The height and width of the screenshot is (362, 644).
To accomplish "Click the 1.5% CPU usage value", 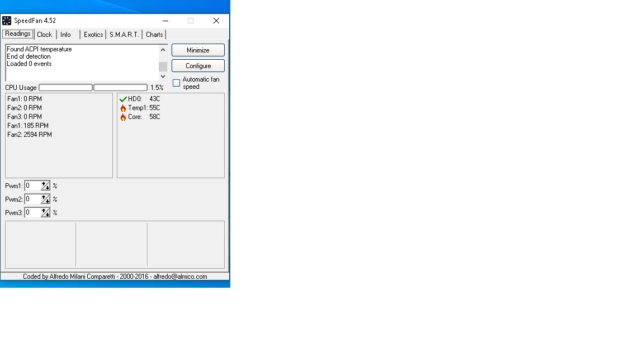I will [157, 88].
